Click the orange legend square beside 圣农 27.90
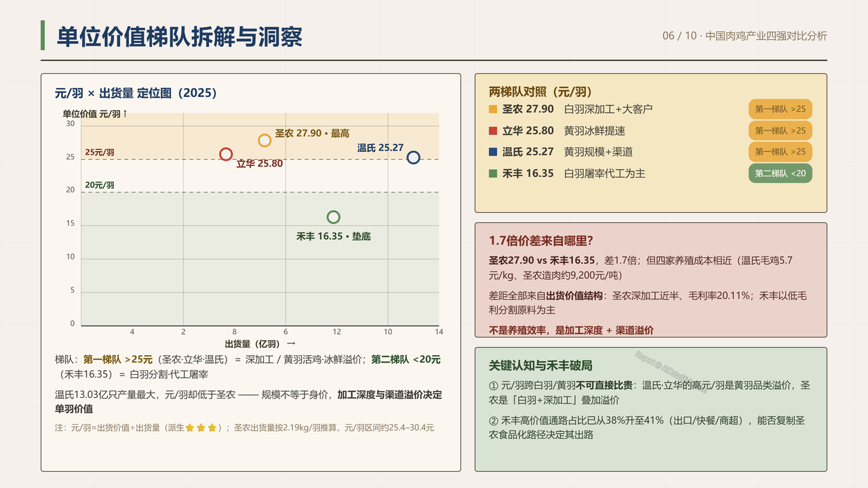This screenshot has height=488, width=868. [493, 109]
